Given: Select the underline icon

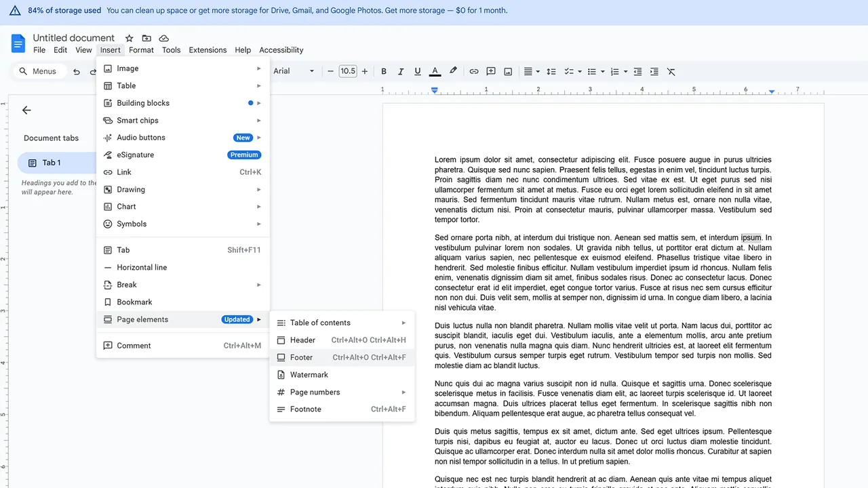Looking at the screenshot, I should pyautogui.click(x=417, y=71).
